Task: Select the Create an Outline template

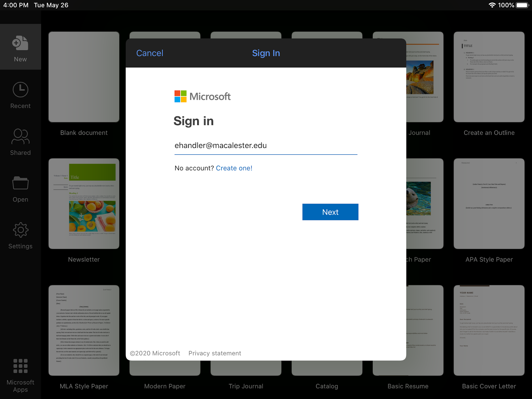Action: [x=489, y=77]
